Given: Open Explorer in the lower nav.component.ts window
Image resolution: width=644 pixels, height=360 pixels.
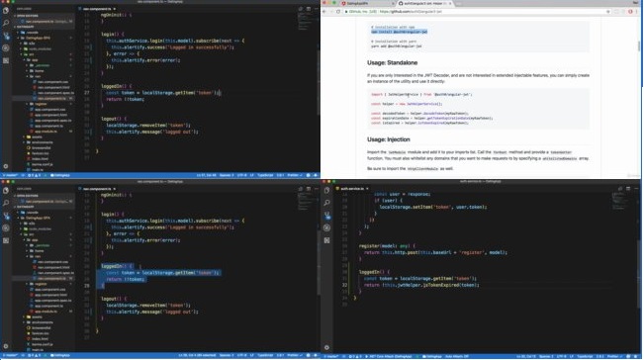Looking at the screenshot, I should (x=6, y=191).
